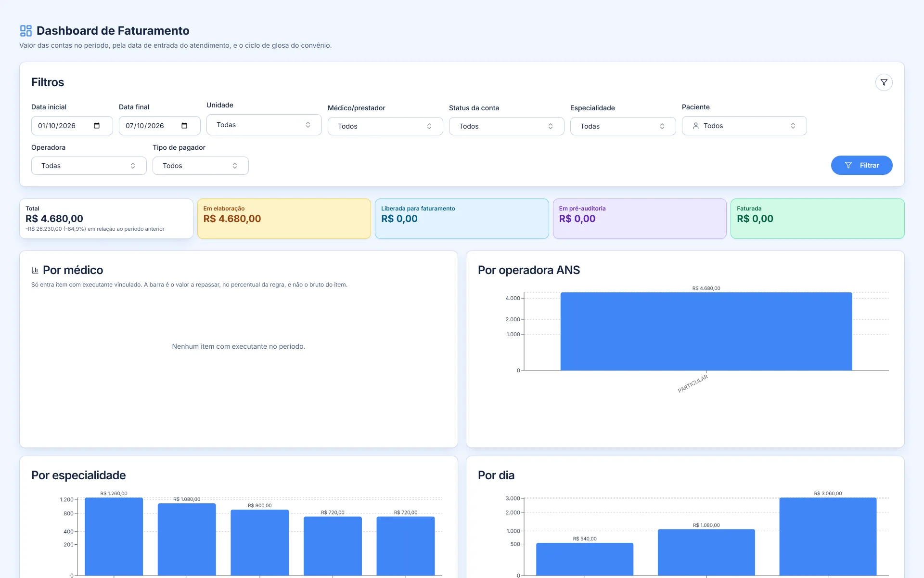This screenshot has height=578, width=924.
Task: Click the R$ 540,00 bar in Por dia
Action: 585,559
